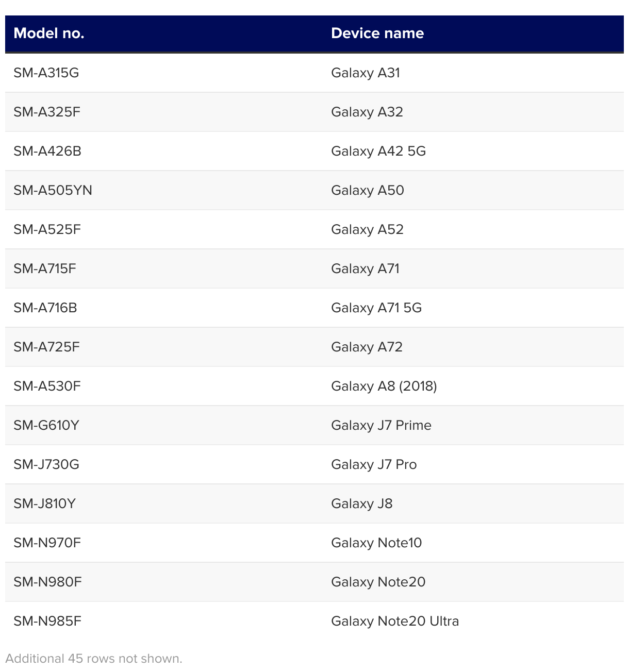Click model number SM-A505YN
This screenshot has height=672, width=629.
point(53,190)
